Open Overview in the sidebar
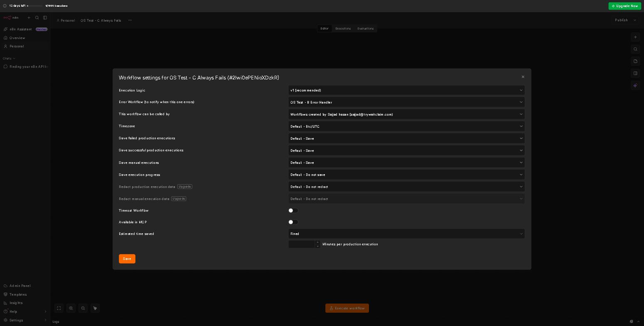 click(25, 38)
